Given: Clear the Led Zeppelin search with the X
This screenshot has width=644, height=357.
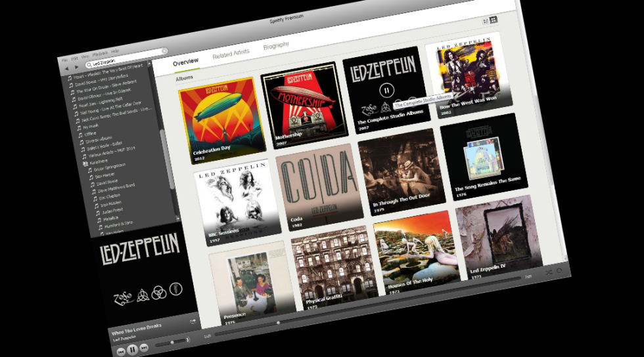Looking at the screenshot, I should 164,51.
